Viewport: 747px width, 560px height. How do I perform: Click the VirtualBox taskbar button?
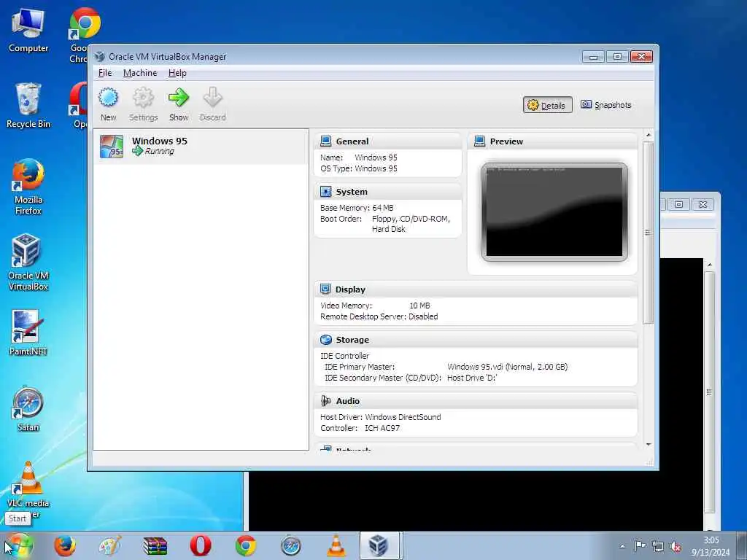coord(379,545)
